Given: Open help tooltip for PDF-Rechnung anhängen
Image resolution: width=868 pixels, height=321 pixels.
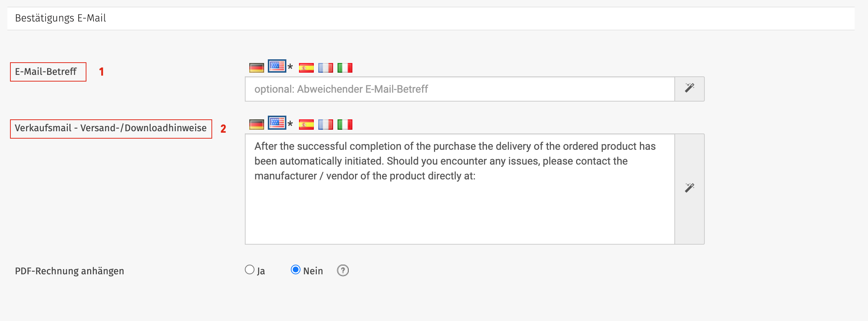Looking at the screenshot, I should pyautogui.click(x=343, y=271).
